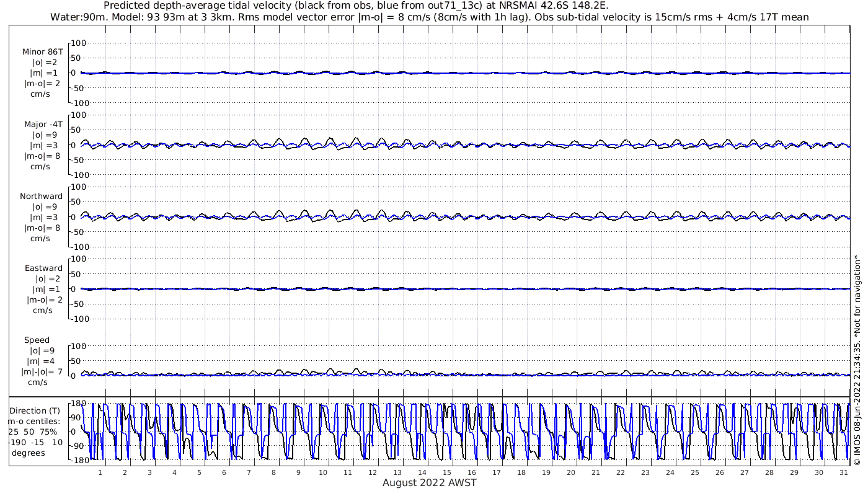Click the vertical IMOS copyright timestamp text

[x=857, y=360]
